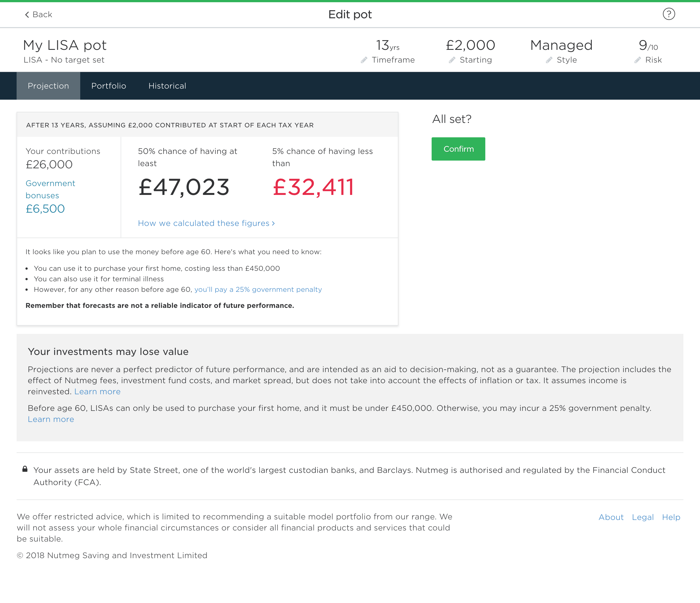This screenshot has height=603, width=700.
Task: Open the 25% government penalty link
Action: [x=258, y=290]
